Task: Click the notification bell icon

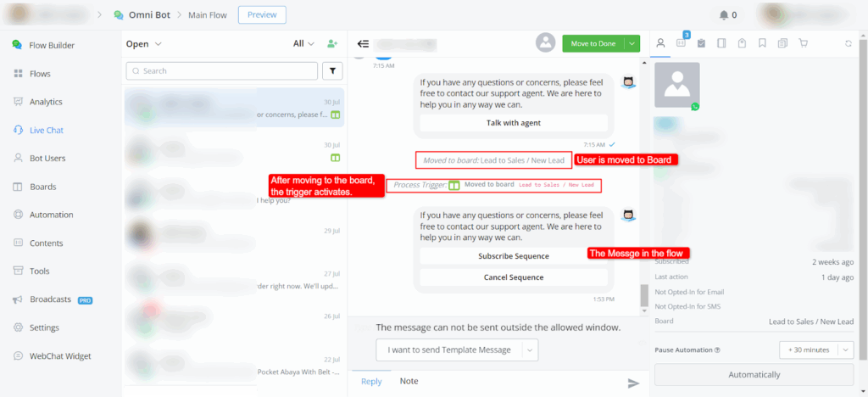Action: pyautogui.click(x=724, y=15)
